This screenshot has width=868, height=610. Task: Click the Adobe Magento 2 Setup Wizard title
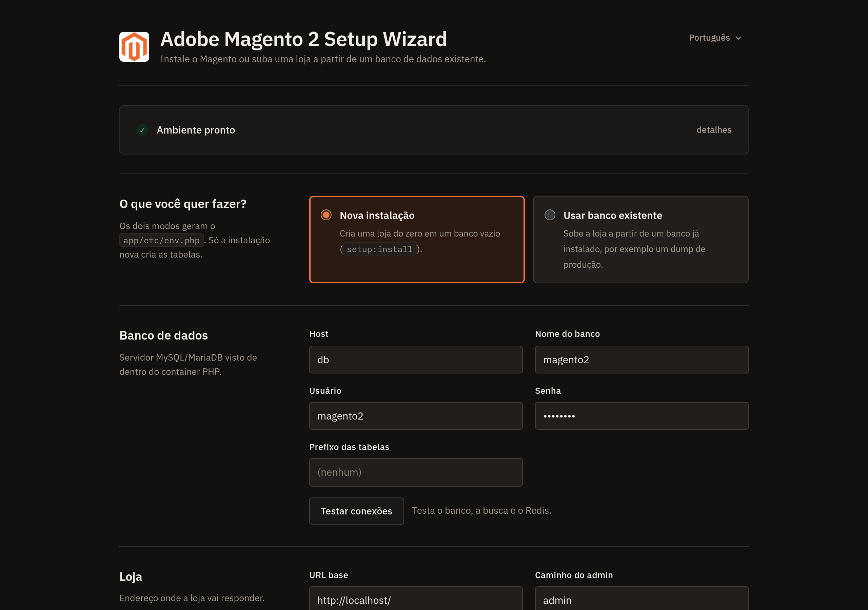[303, 39]
